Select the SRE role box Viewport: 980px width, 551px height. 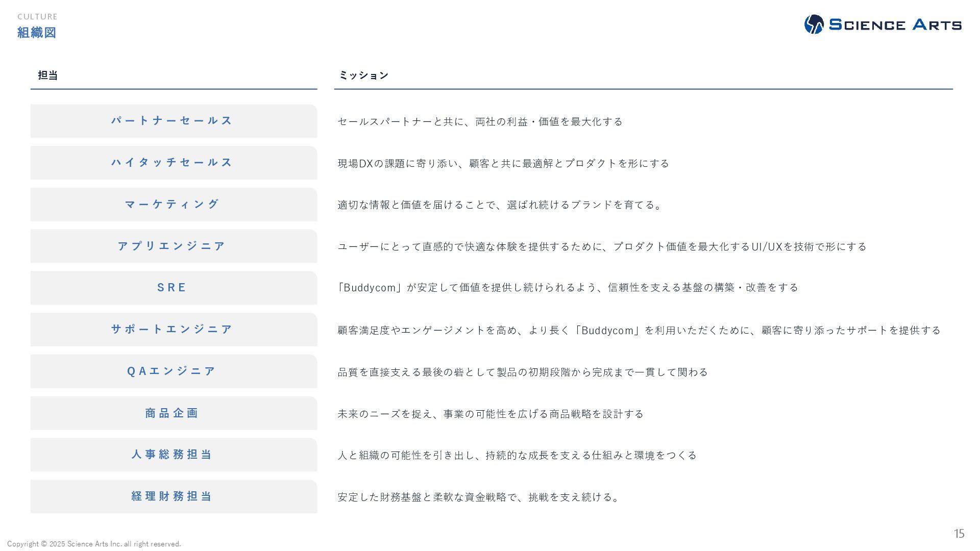coord(174,288)
